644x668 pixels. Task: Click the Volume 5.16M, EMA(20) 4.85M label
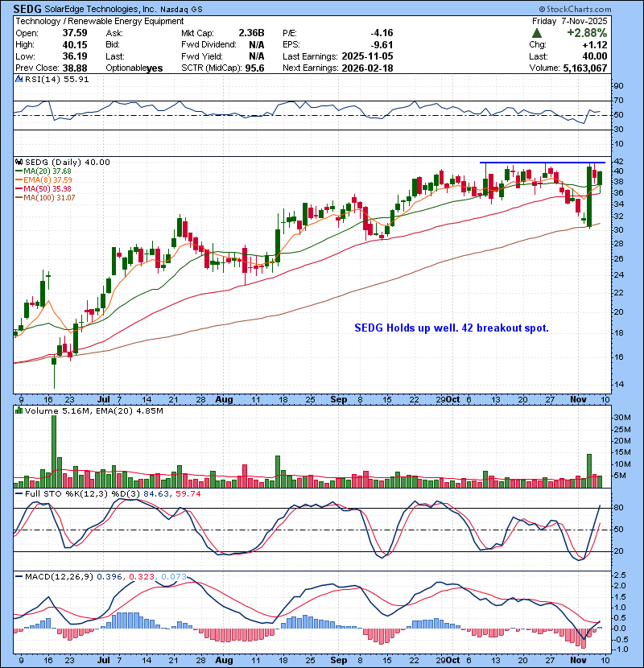click(x=93, y=410)
